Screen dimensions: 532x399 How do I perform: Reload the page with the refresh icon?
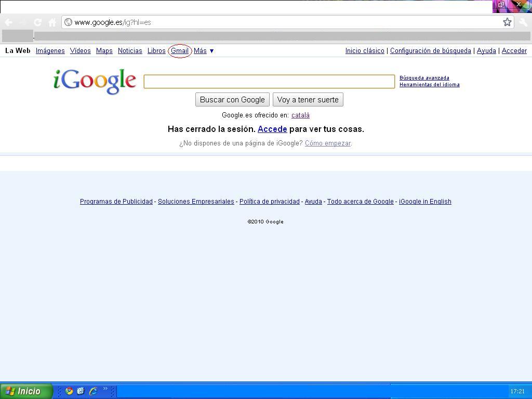pos(37,22)
